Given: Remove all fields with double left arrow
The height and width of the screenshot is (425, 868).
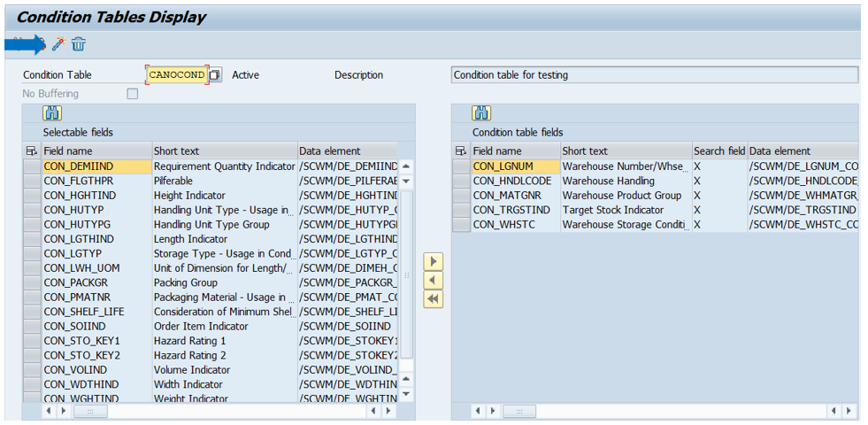Looking at the screenshot, I should tap(434, 299).
